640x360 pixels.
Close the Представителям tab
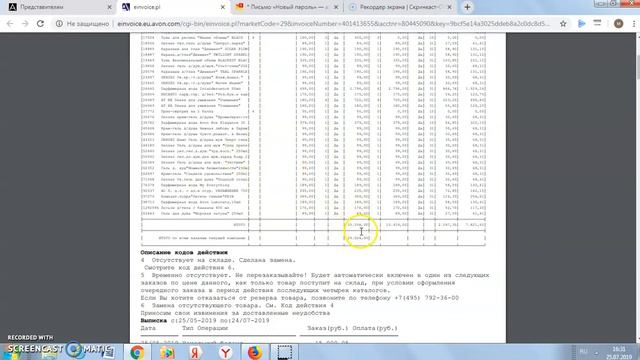point(109,7)
